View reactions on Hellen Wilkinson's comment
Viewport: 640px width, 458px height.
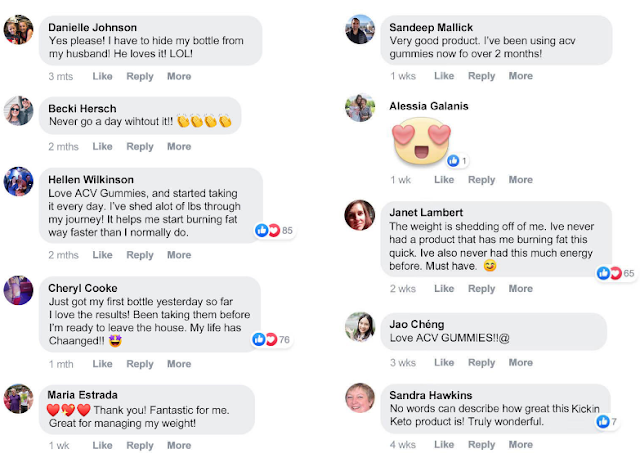pyautogui.click(x=274, y=231)
